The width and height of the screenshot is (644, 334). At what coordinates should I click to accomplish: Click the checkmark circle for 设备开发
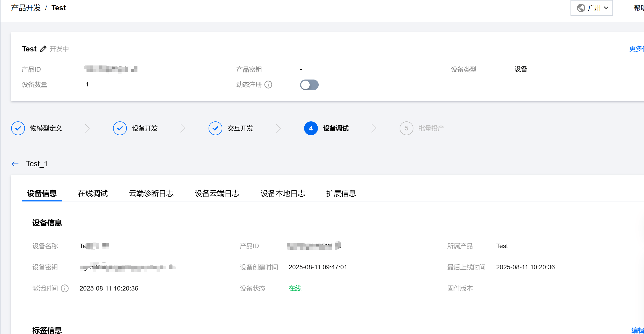point(120,128)
